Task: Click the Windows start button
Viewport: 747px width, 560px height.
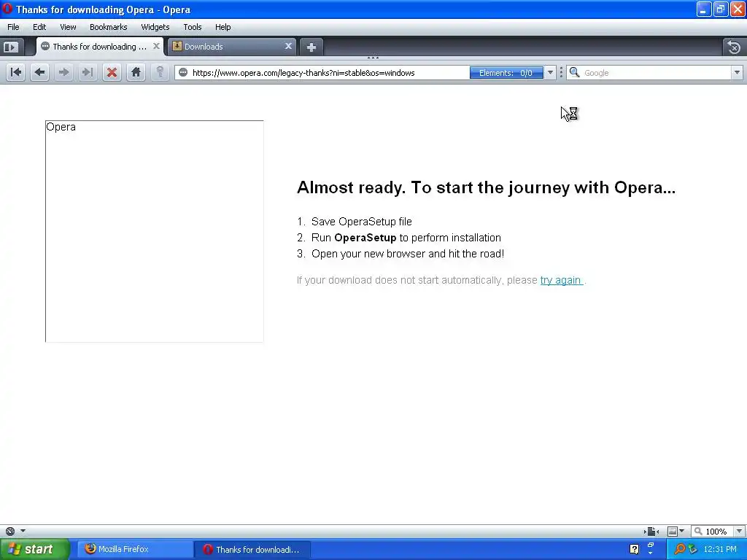Action: coord(34,549)
